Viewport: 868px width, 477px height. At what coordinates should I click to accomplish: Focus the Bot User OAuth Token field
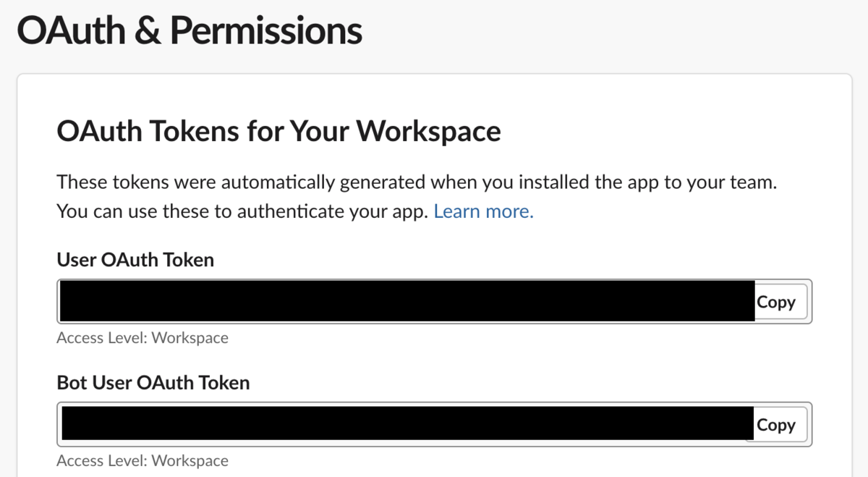(x=405, y=424)
